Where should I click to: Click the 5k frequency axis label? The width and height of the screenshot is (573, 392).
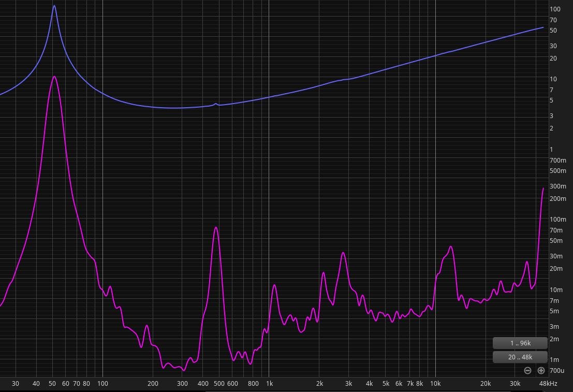pos(386,383)
